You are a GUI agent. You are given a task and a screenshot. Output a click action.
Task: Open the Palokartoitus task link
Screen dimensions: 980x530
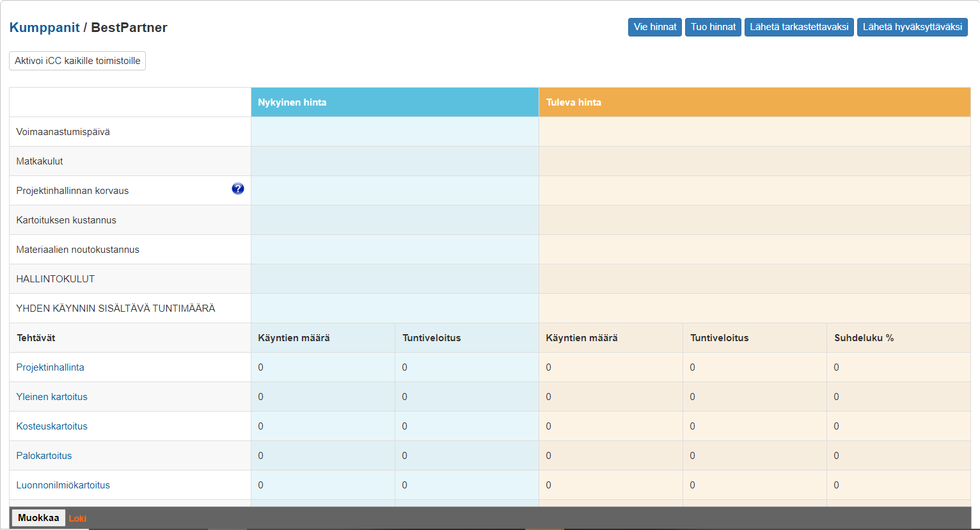click(44, 456)
